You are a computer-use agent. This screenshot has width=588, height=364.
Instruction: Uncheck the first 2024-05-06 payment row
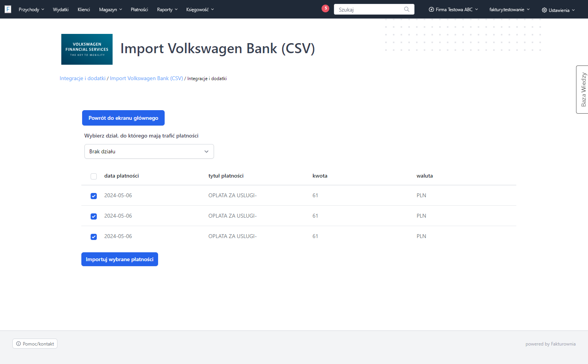click(94, 196)
